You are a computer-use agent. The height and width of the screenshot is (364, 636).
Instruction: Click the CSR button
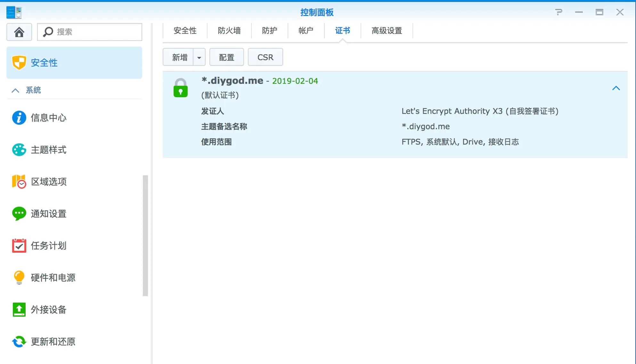click(x=265, y=57)
